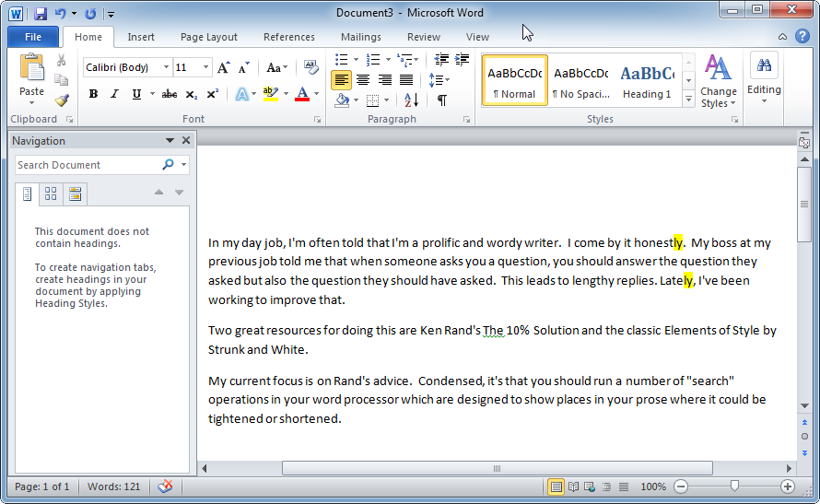The image size is (820, 504).
Task: Expand the bullets list dropdown arrow
Action: [x=356, y=60]
